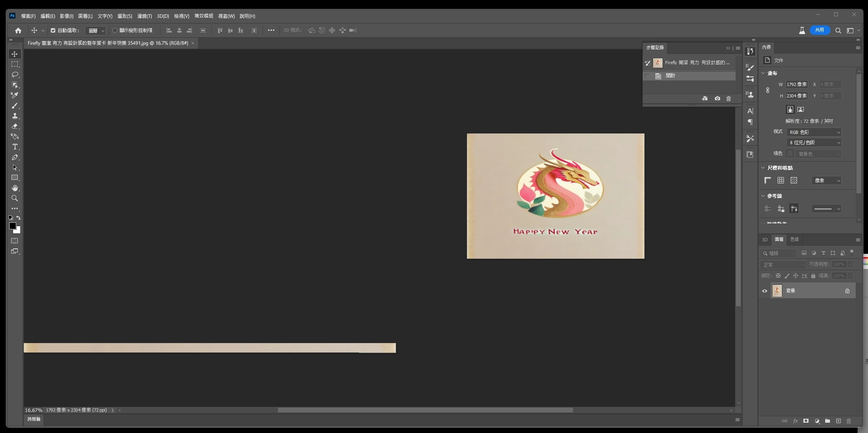Open the RGB 色彩 mode dropdown
The height and width of the screenshot is (433, 868).
pyautogui.click(x=814, y=132)
